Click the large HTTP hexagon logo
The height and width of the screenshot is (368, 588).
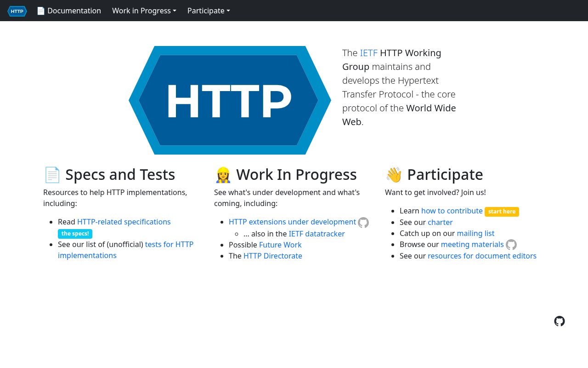[230, 100]
